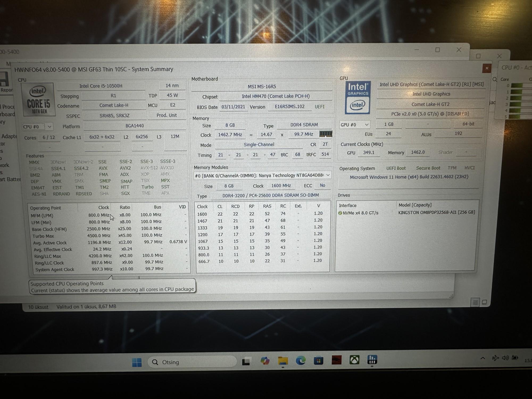Viewport: 532px width, 399px height.
Task: Click the Base Clock (HFM) row
Action: click(x=110, y=229)
